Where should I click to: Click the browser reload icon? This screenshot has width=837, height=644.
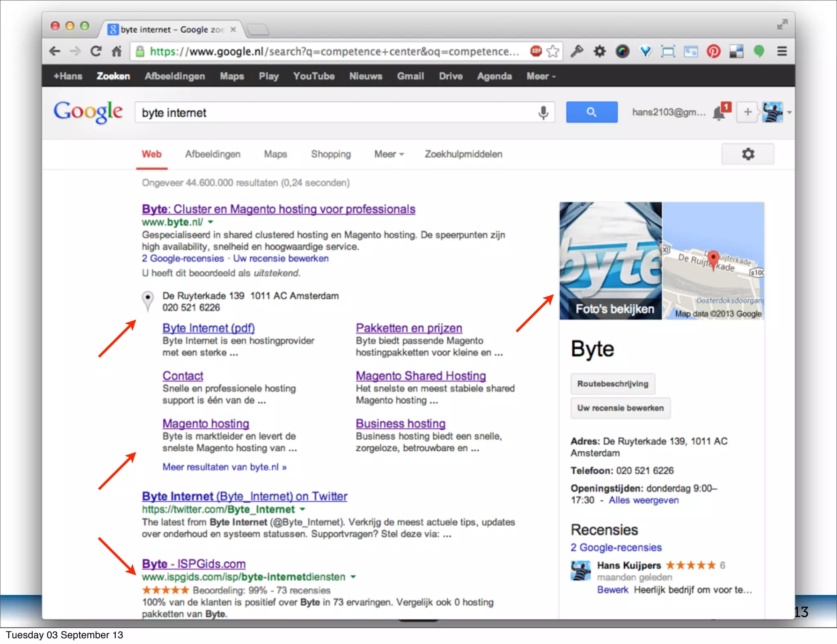tap(96, 51)
